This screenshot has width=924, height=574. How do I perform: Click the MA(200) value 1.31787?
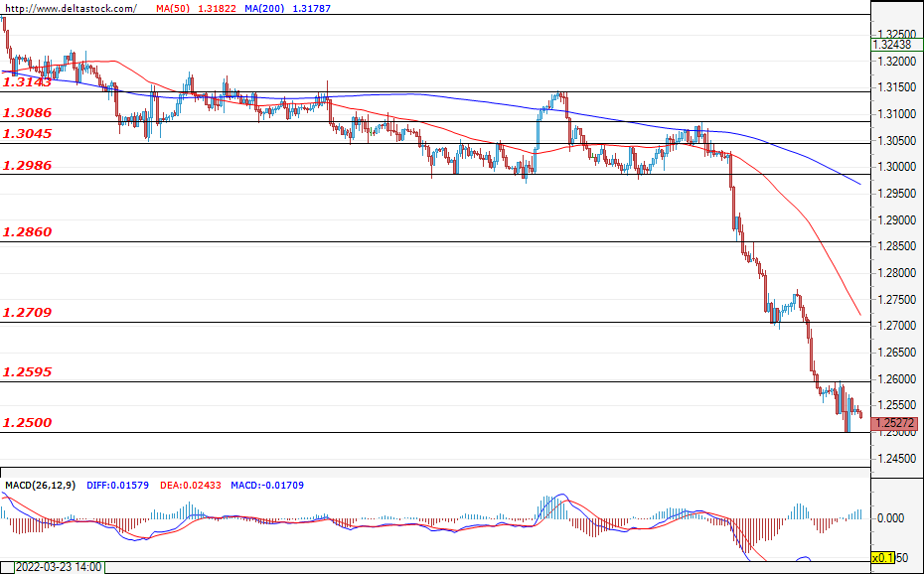click(x=312, y=8)
